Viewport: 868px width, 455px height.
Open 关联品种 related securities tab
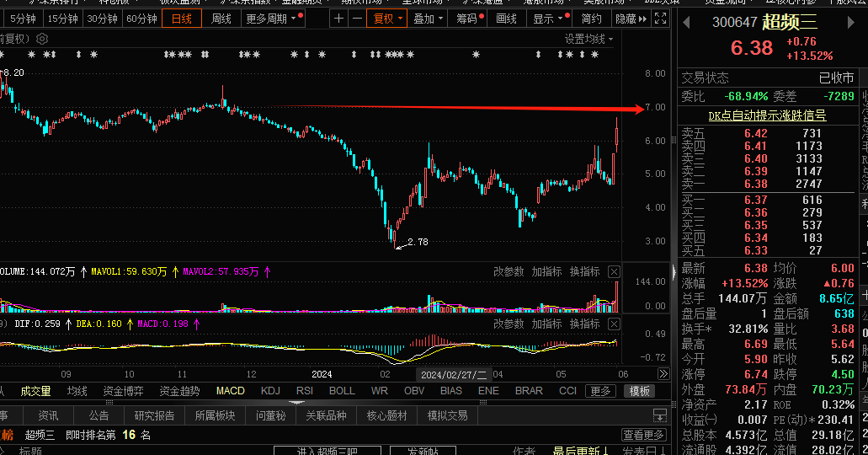point(326,415)
